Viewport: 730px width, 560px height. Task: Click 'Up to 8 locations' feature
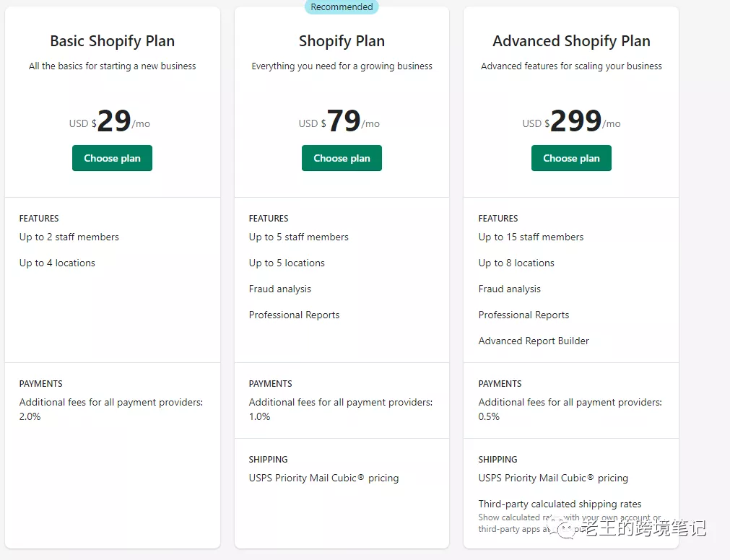point(516,263)
